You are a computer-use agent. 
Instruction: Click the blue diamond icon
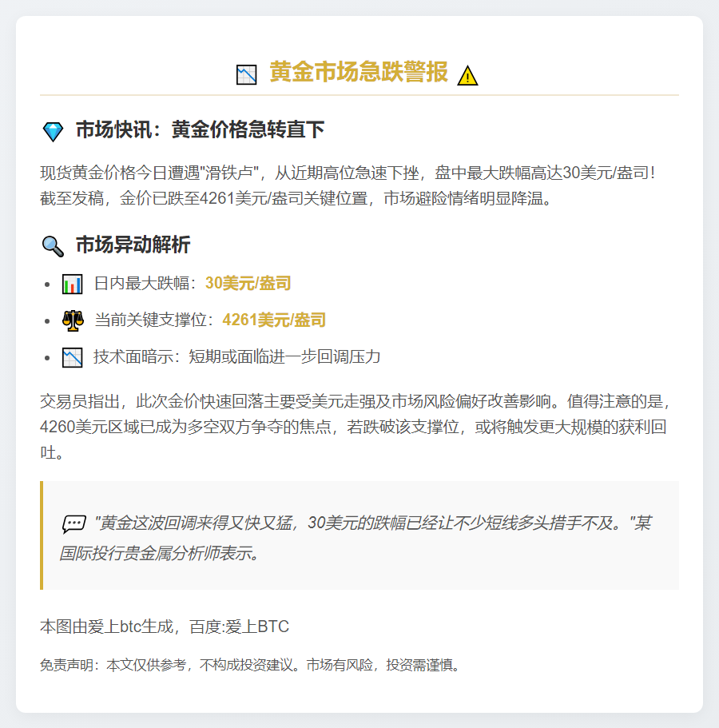(53, 132)
